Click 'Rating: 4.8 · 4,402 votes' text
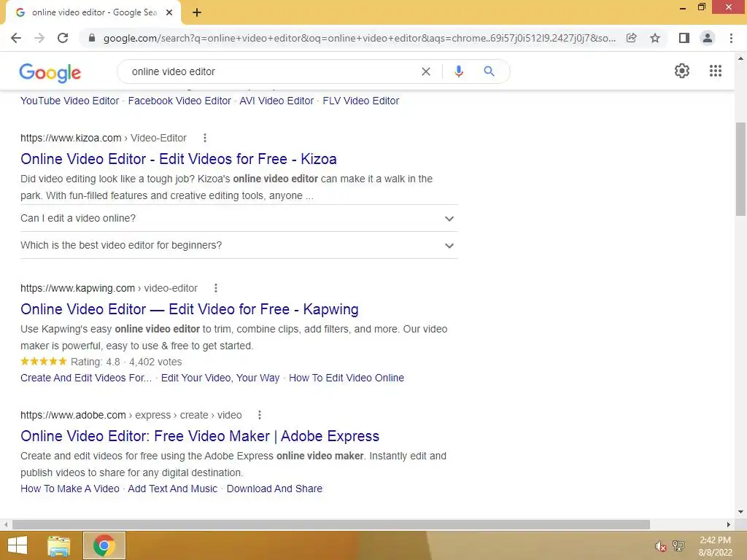Screen dimensions: 747x560 coord(126,362)
